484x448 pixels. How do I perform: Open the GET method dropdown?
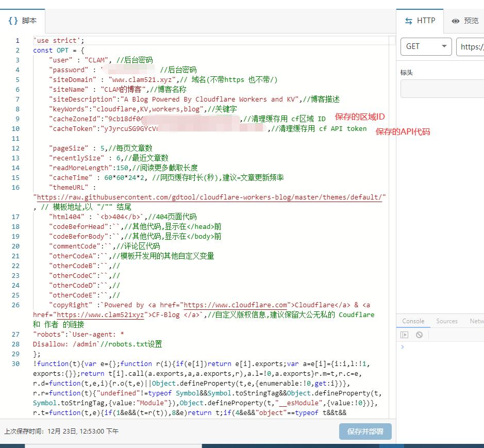click(426, 46)
